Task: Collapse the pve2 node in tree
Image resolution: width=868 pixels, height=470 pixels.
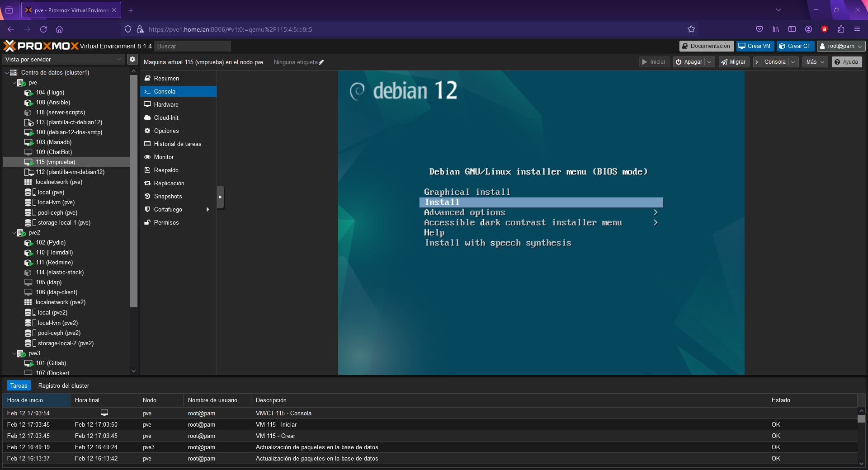Action: click(14, 233)
